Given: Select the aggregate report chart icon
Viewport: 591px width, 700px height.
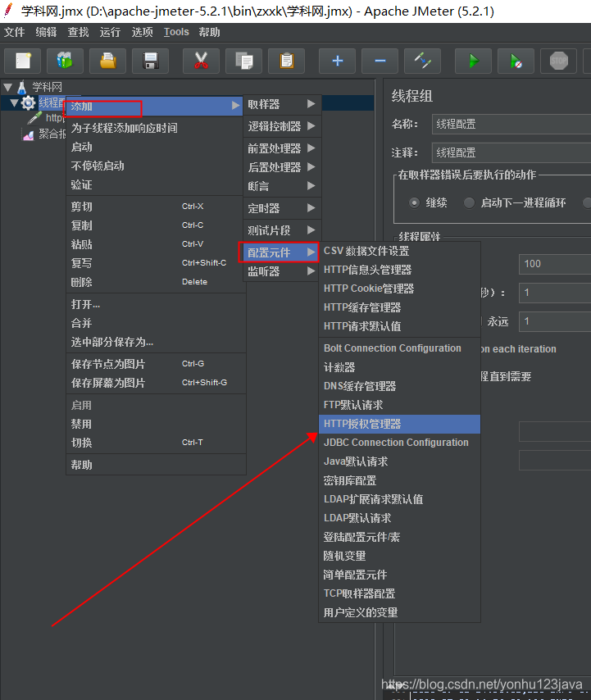Looking at the screenshot, I should pyautogui.click(x=29, y=134).
